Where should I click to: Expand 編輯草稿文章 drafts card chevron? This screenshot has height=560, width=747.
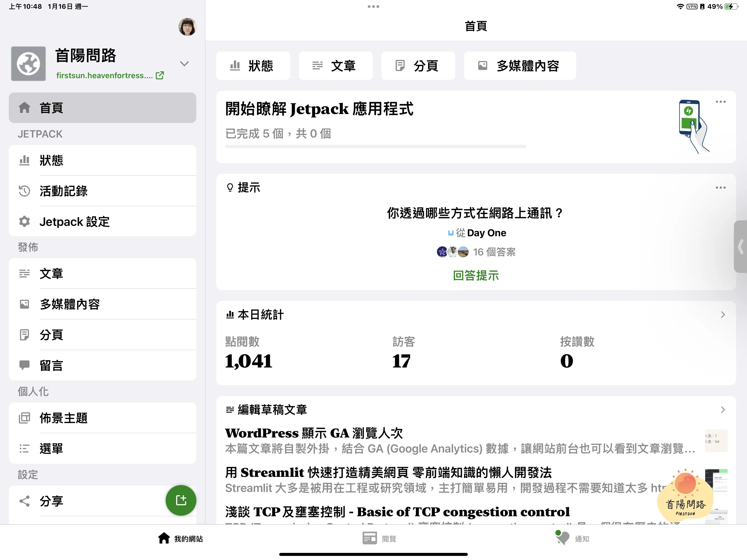pos(723,410)
